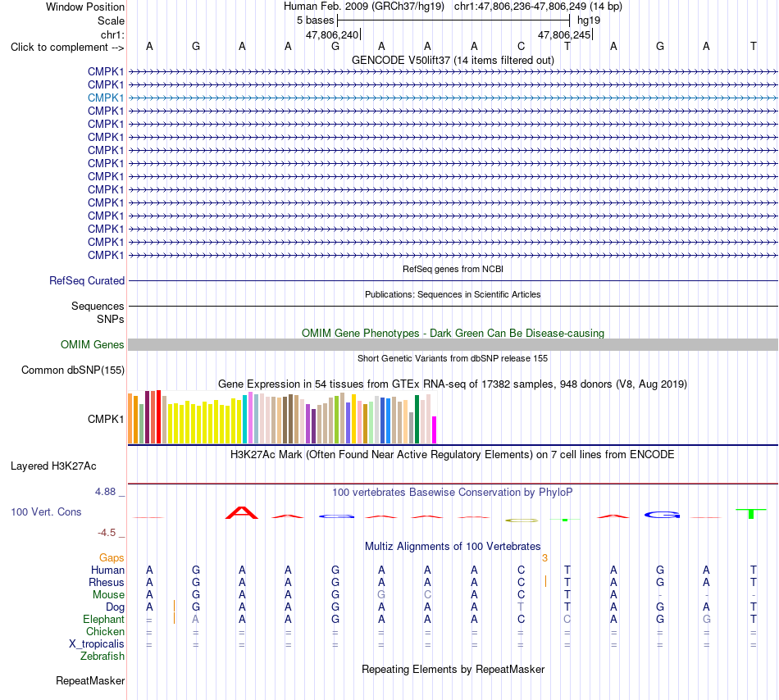Click the 47,806,245 coordinate marker
Viewport: 779px width, 700px height.
[564, 34]
